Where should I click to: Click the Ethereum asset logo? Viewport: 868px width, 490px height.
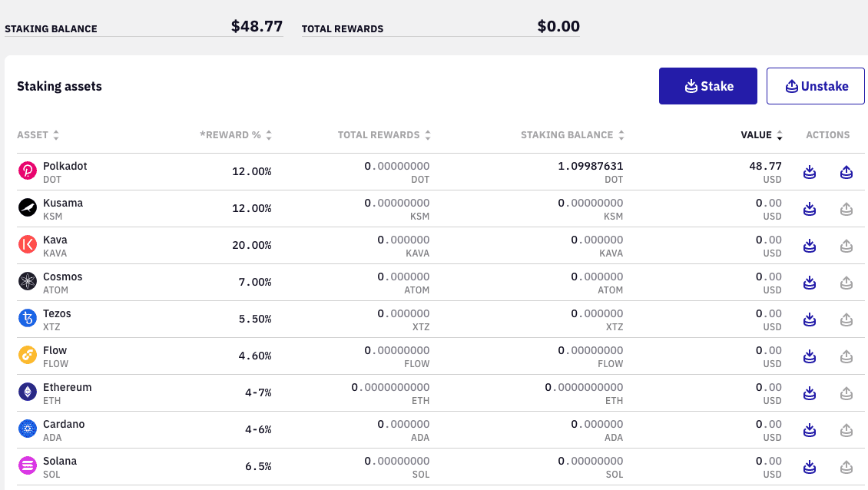point(28,392)
